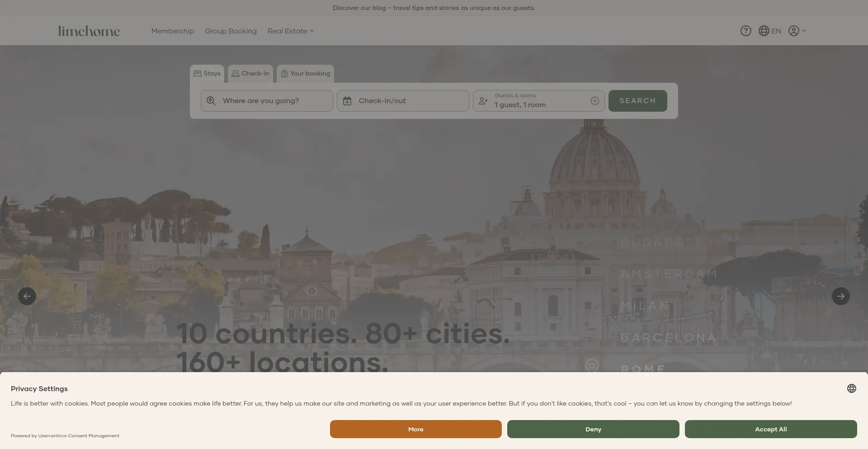Click the More button in cookie banner
Viewport: 868px width, 449px height.
click(x=416, y=429)
